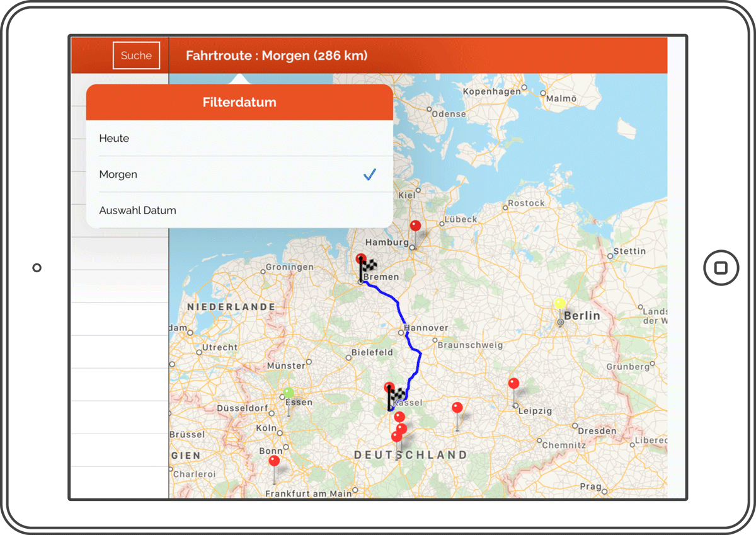Select the green pin at Essen
Image resolution: width=756 pixels, height=535 pixels.
coord(289,393)
